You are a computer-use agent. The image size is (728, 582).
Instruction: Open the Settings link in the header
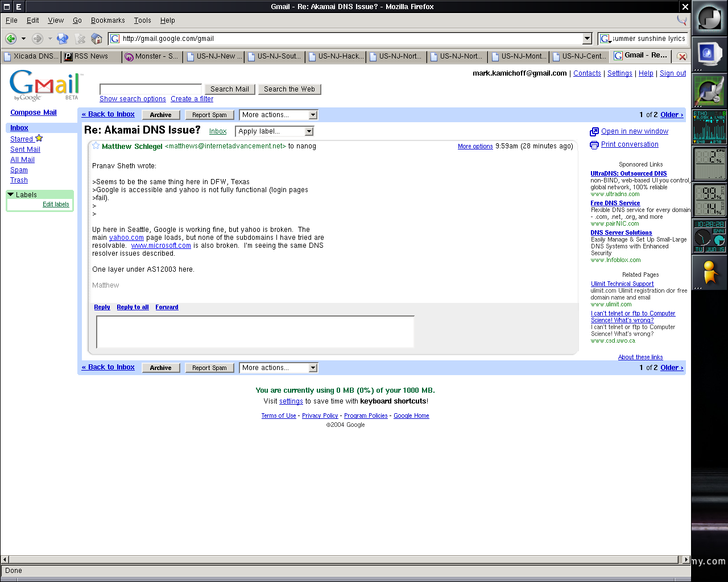620,73
